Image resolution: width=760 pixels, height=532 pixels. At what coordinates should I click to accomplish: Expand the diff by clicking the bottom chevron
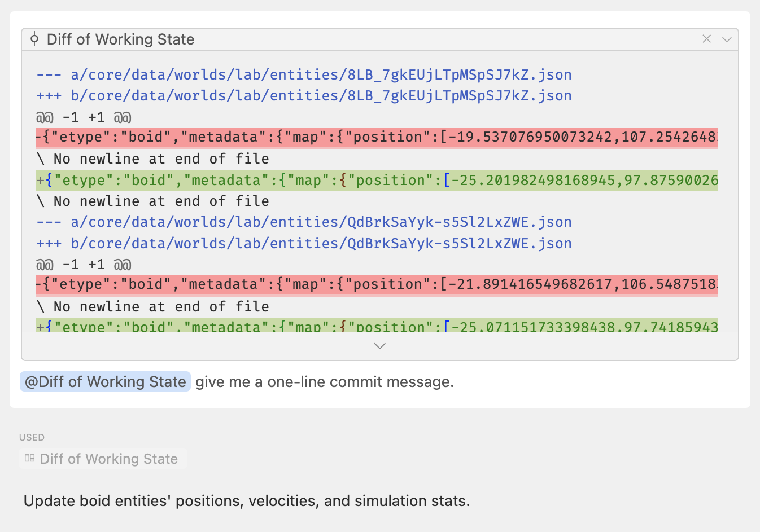point(379,345)
